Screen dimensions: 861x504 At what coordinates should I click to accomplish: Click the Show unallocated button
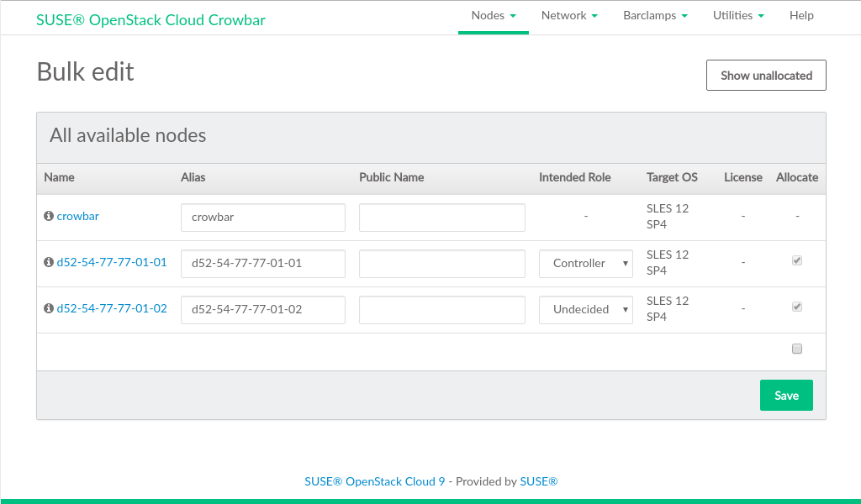coord(766,75)
